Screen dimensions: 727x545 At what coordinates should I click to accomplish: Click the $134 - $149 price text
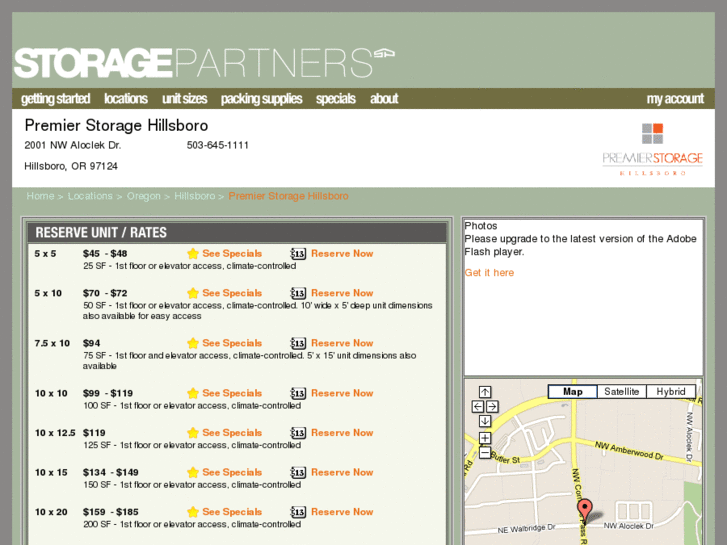[x=111, y=473]
